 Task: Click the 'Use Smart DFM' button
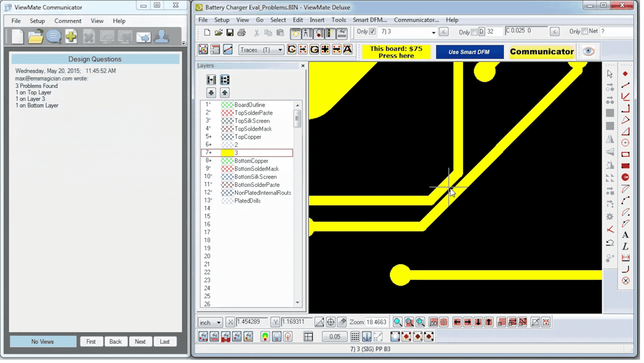(469, 51)
